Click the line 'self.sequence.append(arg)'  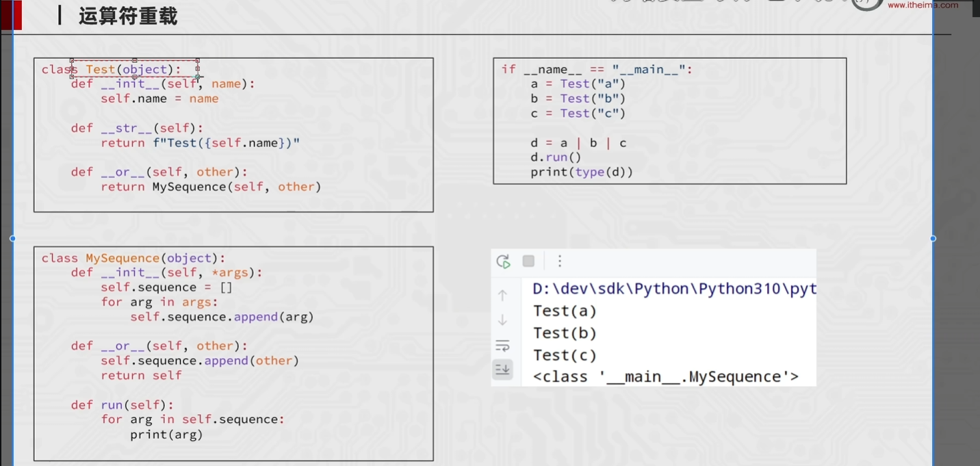(222, 317)
